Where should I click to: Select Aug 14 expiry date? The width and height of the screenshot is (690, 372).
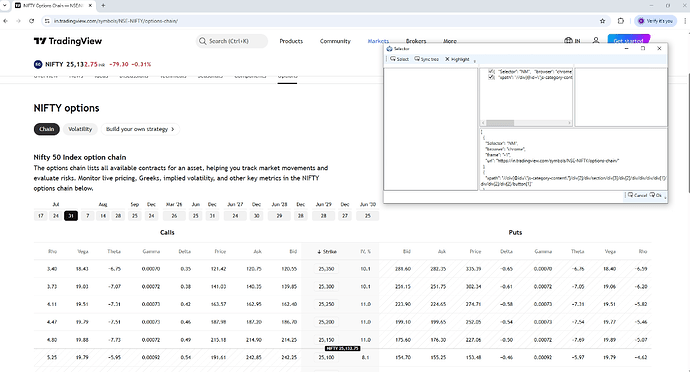(103, 216)
